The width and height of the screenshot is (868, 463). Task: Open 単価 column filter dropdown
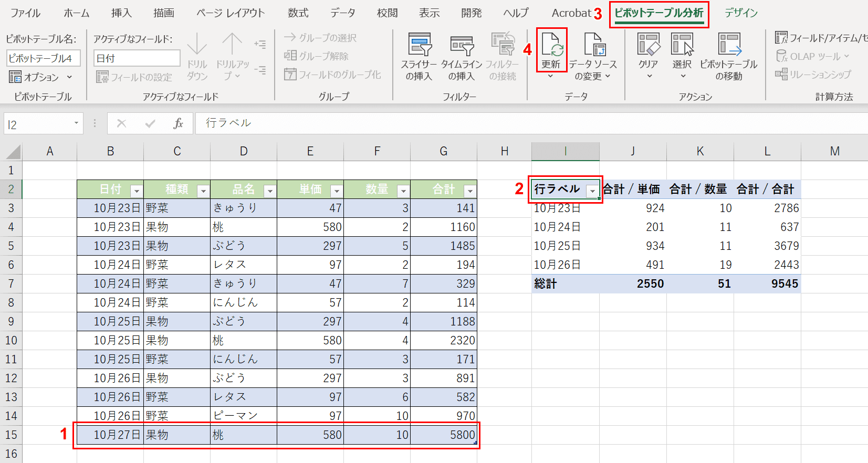[x=337, y=191]
